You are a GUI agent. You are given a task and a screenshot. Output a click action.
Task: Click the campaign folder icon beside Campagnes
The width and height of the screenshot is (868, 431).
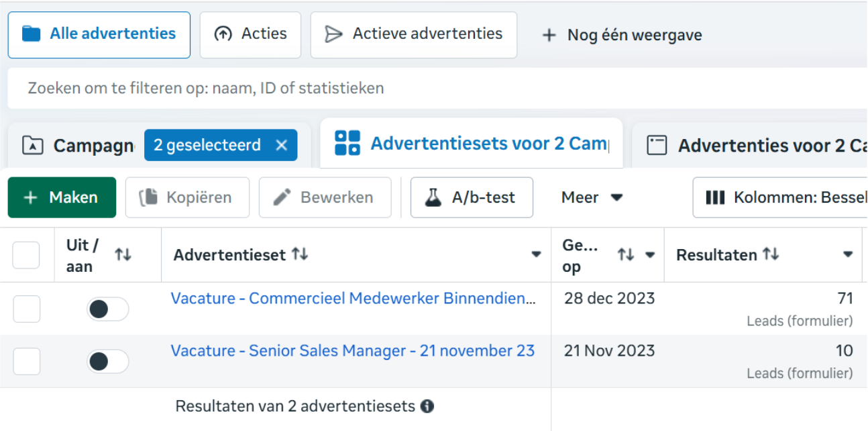tap(32, 145)
